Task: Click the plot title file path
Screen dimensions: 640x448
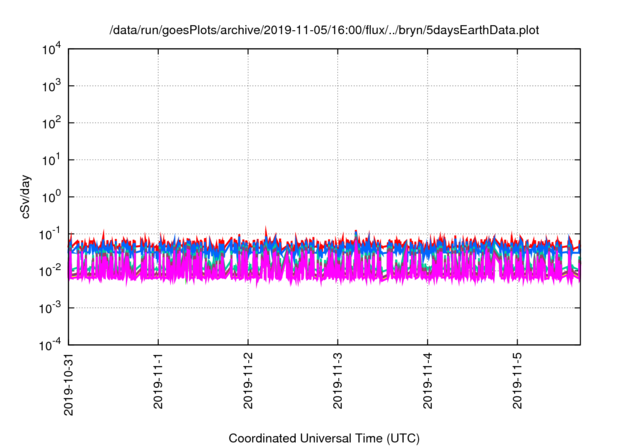Action: tap(324, 30)
